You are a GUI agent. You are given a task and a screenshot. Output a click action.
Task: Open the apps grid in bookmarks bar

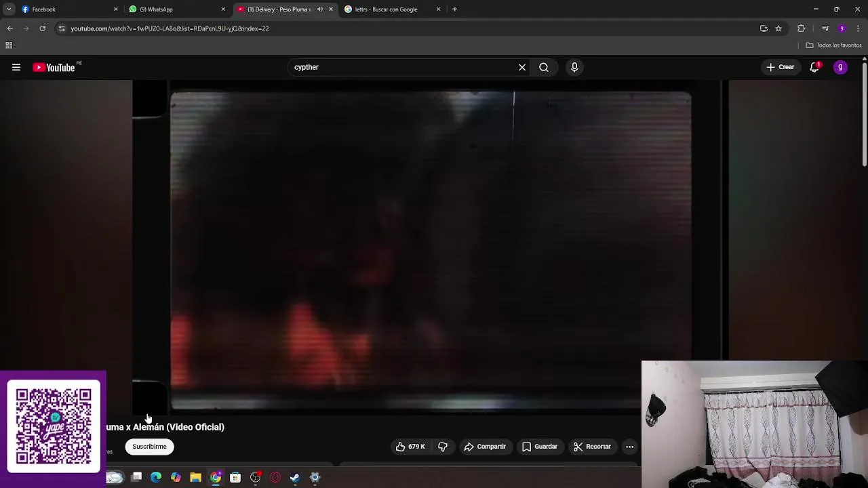(9, 45)
